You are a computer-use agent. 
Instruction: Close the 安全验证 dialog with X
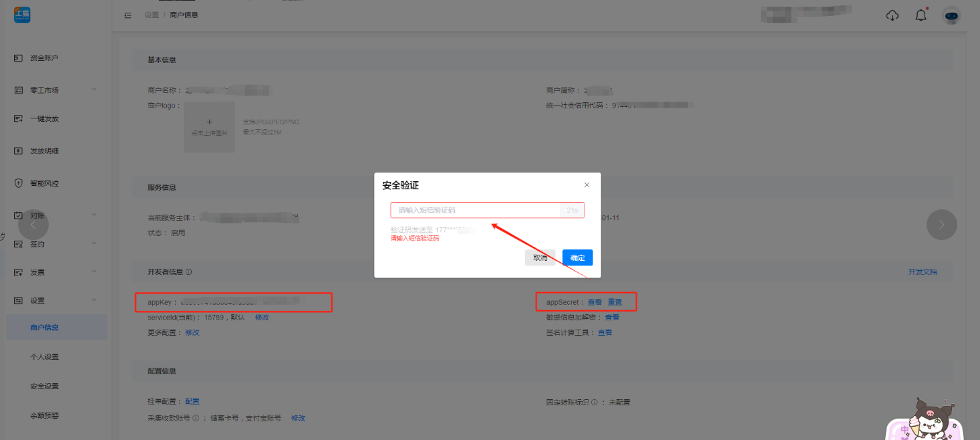pyautogui.click(x=587, y=185)
